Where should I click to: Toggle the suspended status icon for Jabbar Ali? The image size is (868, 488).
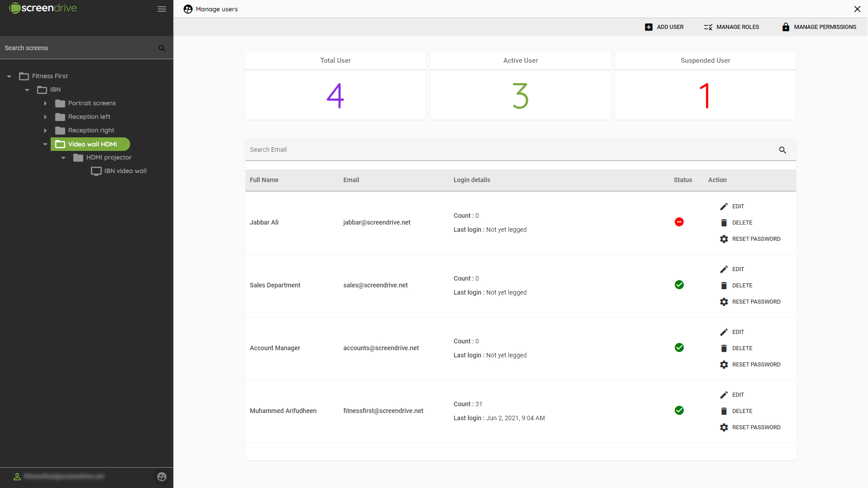pos(679,222)
